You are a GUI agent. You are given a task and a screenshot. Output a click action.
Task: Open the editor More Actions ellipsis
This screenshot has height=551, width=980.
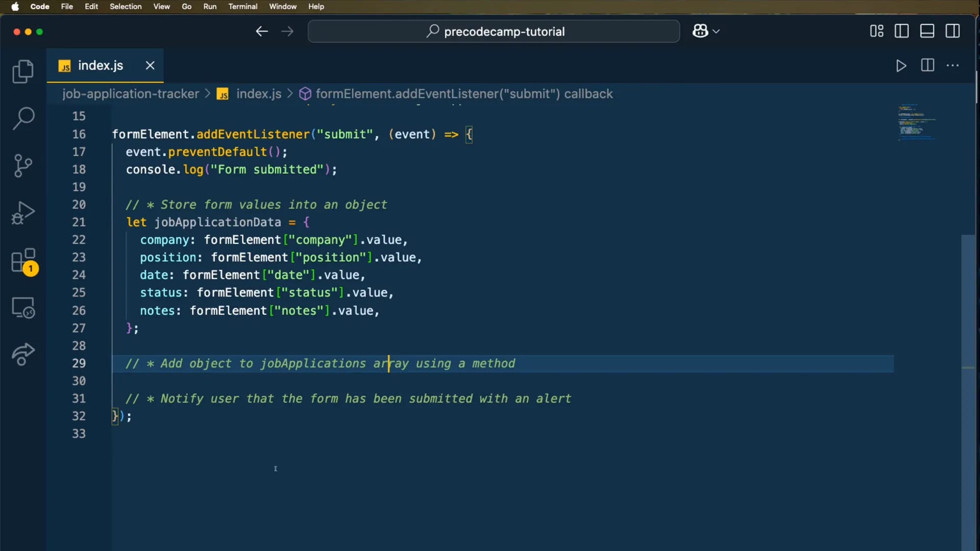(x=952, y=66)
